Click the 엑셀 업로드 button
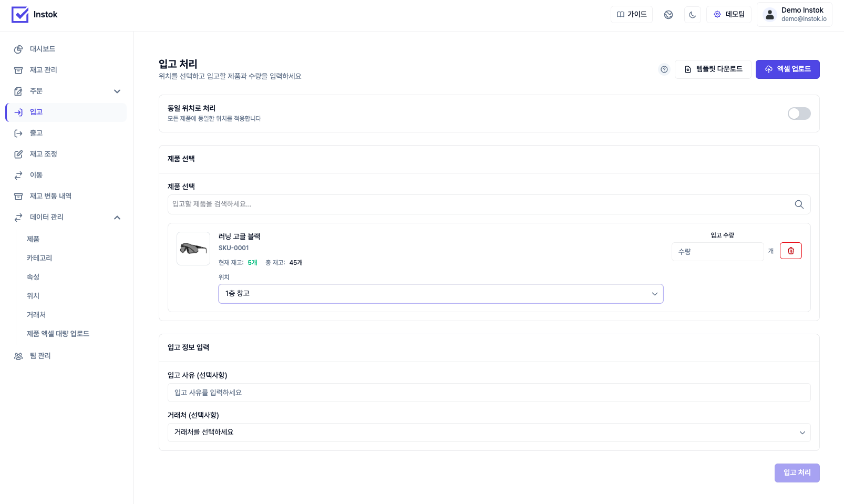 787,69
